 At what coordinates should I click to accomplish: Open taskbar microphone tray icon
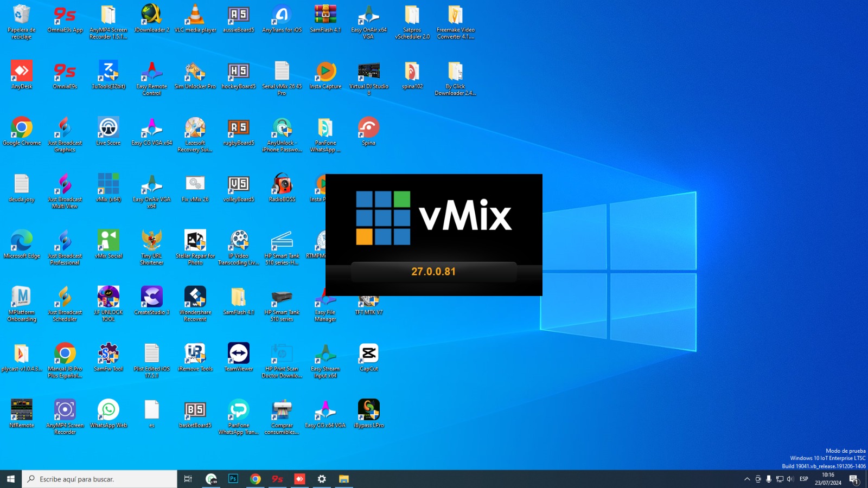[769, 479]
